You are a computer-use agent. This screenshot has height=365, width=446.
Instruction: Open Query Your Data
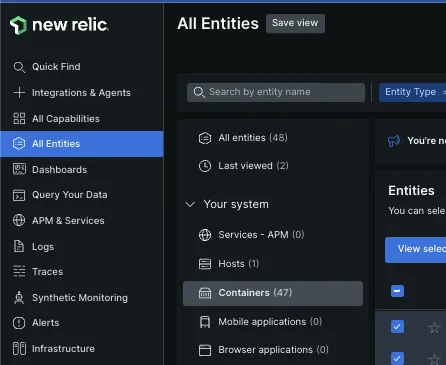coord(82,195)
